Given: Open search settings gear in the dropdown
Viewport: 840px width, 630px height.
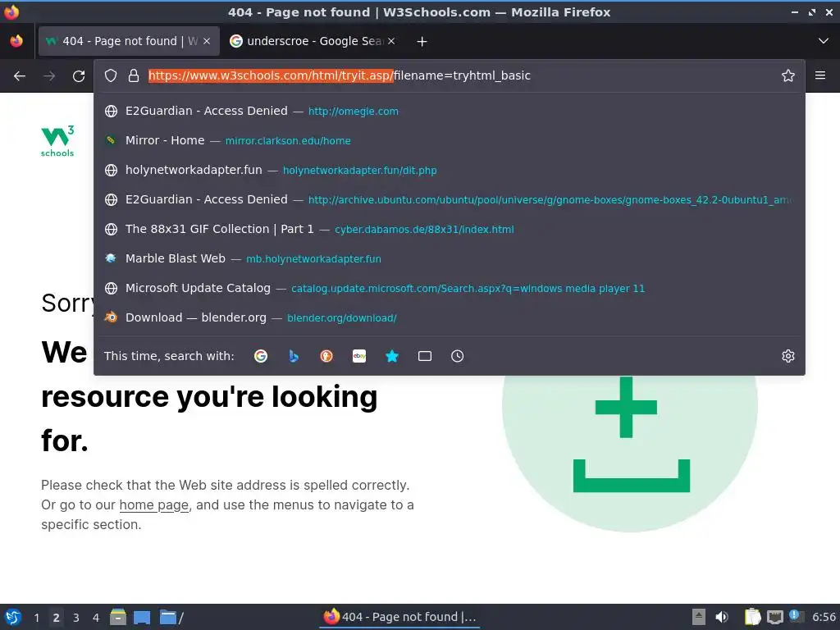Looking at the screenshot, I should point(788,356).
